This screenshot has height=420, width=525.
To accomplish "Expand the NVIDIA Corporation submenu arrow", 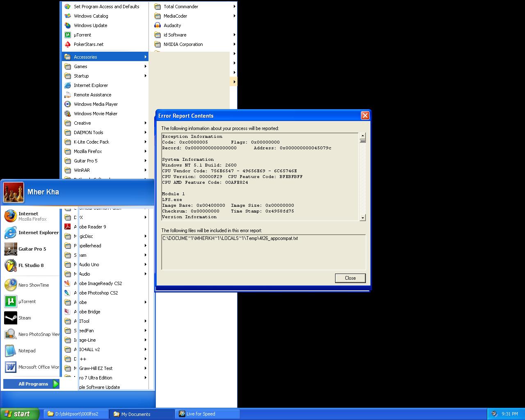I will point(234,44).
